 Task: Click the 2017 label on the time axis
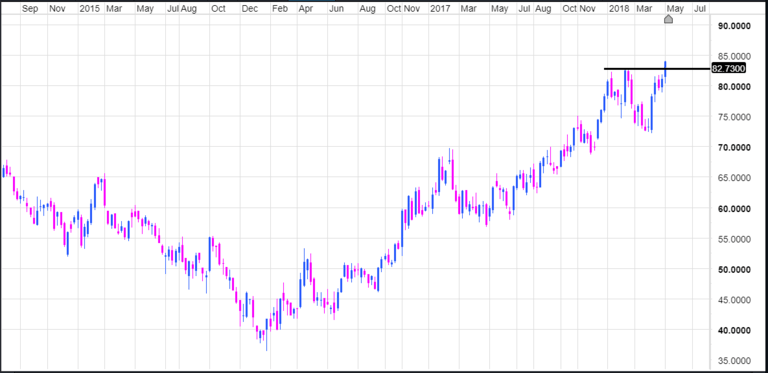(x=439, y=9)
